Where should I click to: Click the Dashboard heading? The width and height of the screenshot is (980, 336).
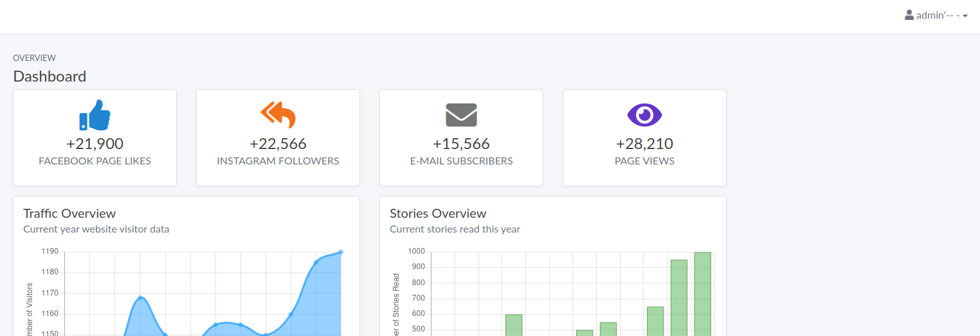pyautogui.click(x=50, y=76)
